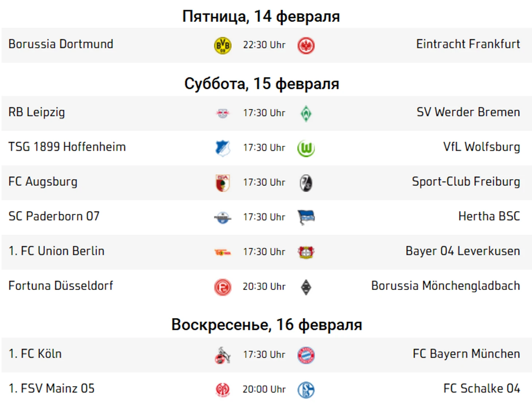The height and width of the screenshot is (407, 532).
Task: Click the 22:30 Uhr kickoff time
Action: 264,45
